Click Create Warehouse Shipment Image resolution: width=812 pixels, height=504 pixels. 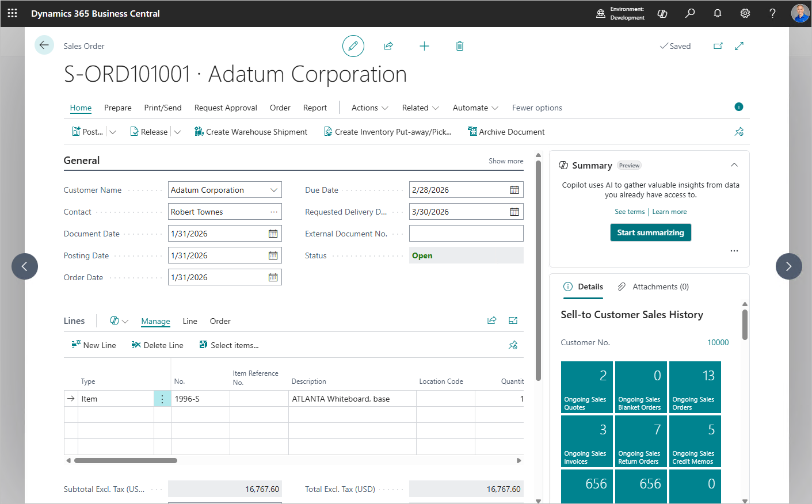coord(251,132)
